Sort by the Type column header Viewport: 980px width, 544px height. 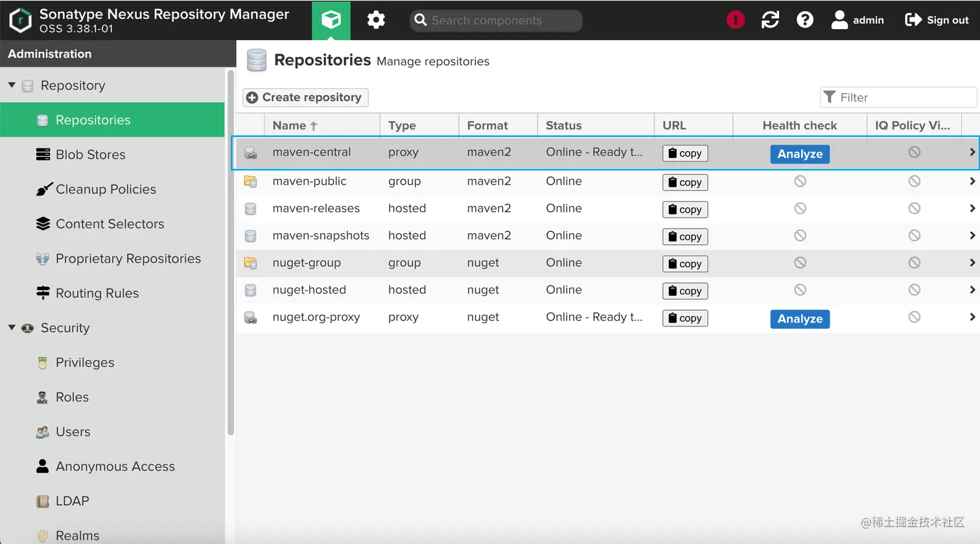pos(419,125)
